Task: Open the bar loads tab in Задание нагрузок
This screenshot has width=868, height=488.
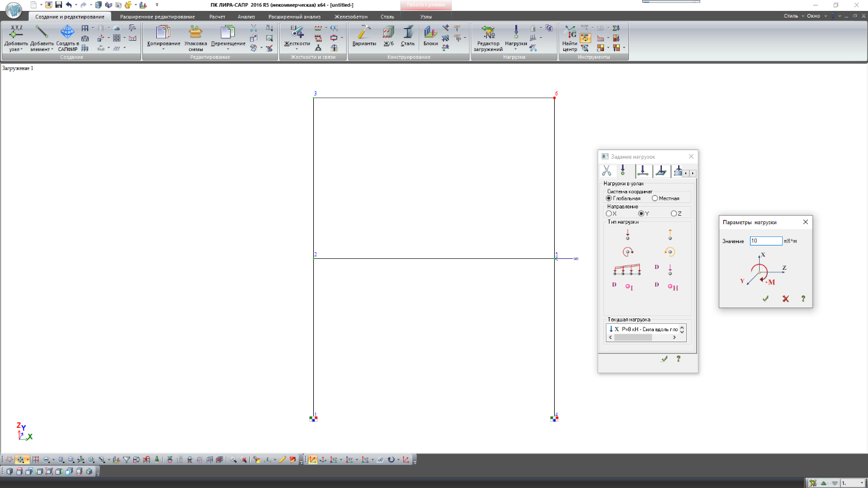Action: 643,171
